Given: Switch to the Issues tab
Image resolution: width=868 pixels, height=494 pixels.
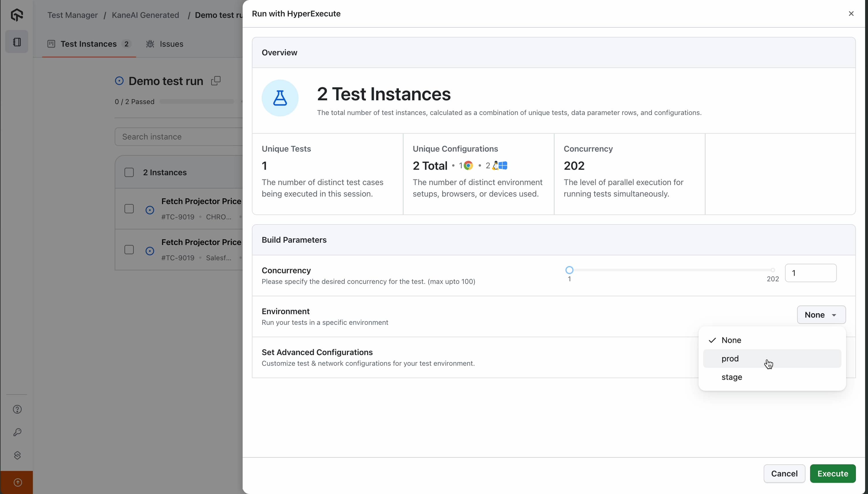Looking at the screenshot, I should (x=165, y=44).
